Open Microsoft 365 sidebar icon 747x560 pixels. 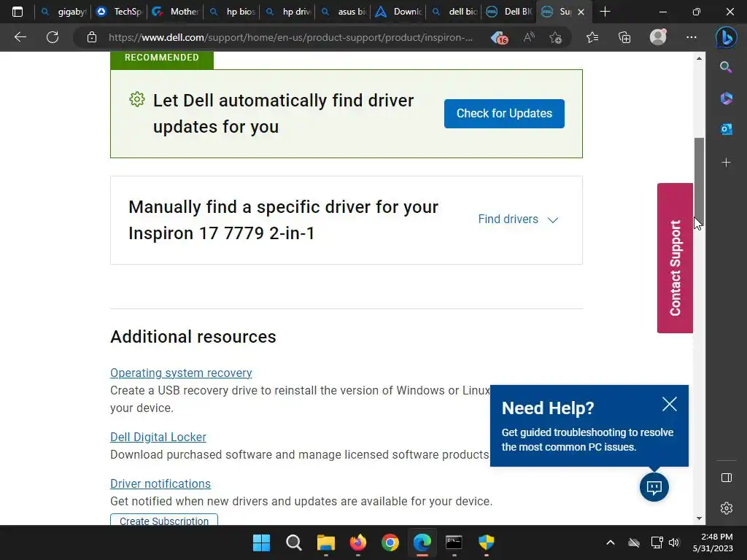pyautogui.click(x=726, y=98)
